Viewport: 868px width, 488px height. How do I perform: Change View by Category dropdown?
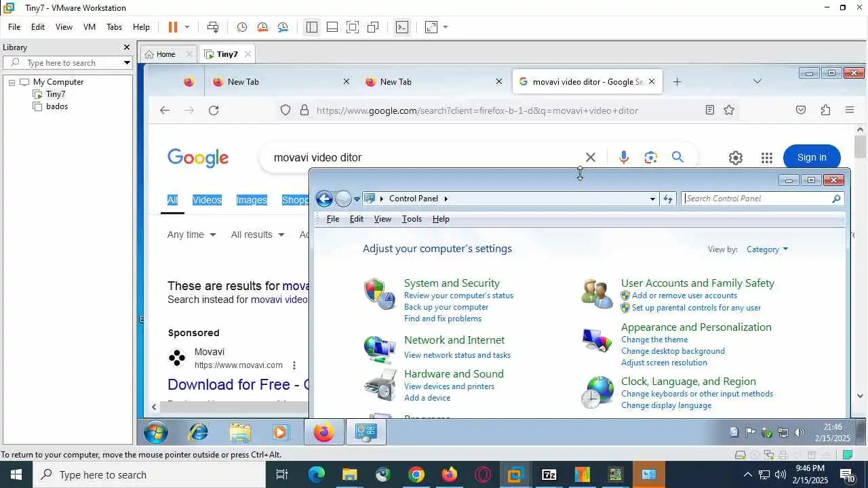pos(767,249)
